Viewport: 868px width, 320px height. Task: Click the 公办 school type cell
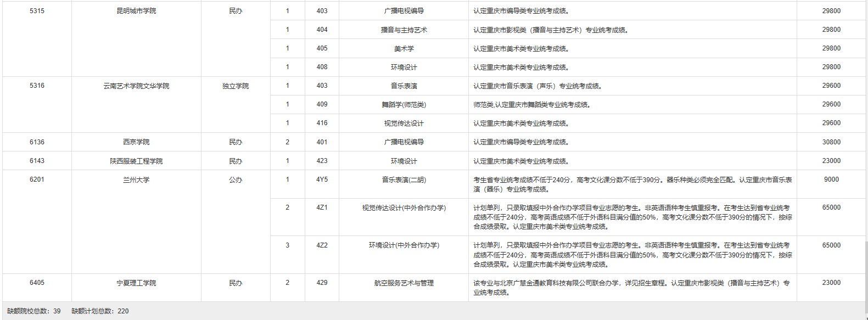236,180
